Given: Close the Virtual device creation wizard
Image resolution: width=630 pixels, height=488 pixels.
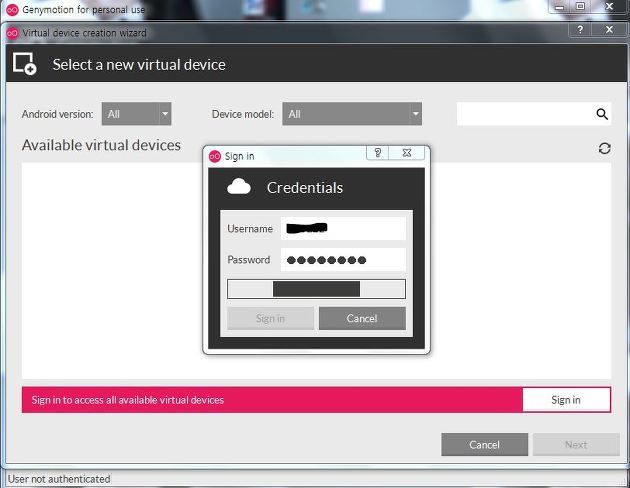Looking at the screenshot, I should point(610,30).
